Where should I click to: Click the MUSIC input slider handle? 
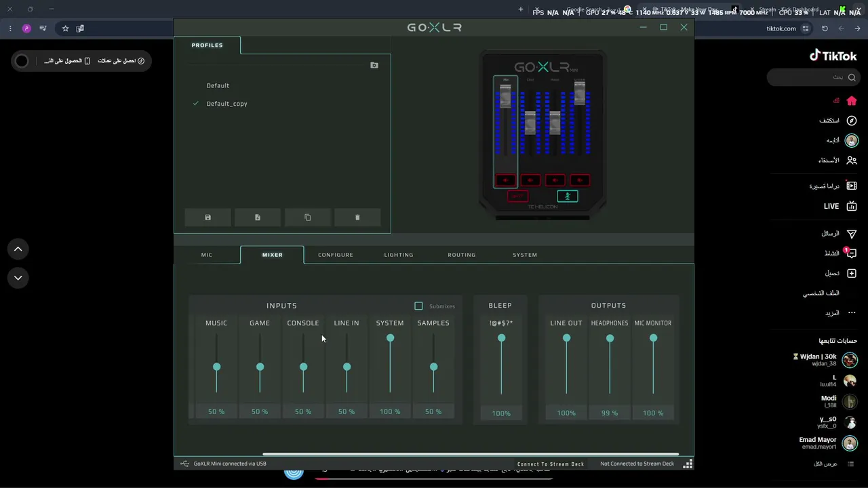point(217,367)
